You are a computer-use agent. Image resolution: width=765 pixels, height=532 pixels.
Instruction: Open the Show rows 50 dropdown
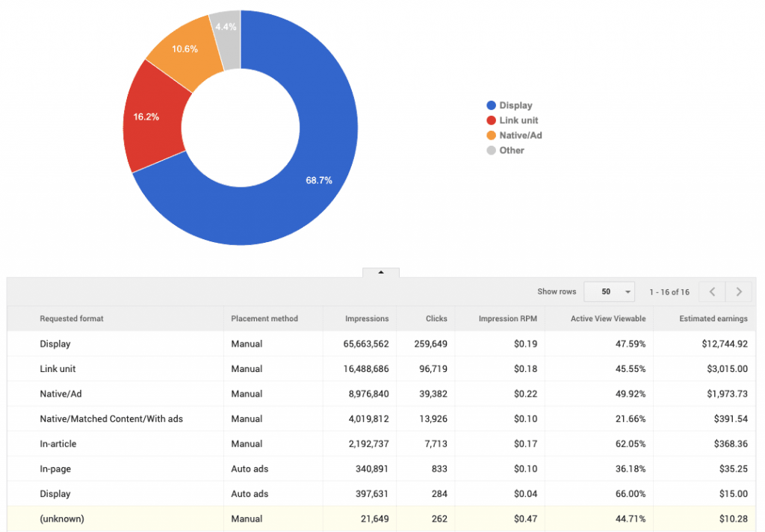click(x=610, y=292)
